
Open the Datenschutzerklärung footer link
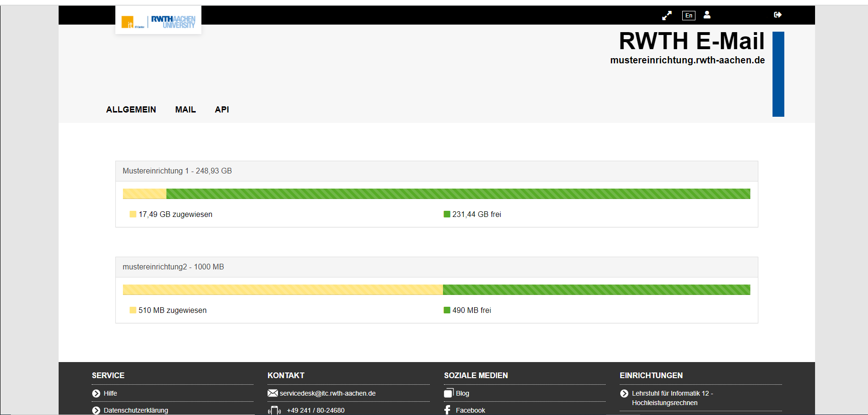coord(136,410)
